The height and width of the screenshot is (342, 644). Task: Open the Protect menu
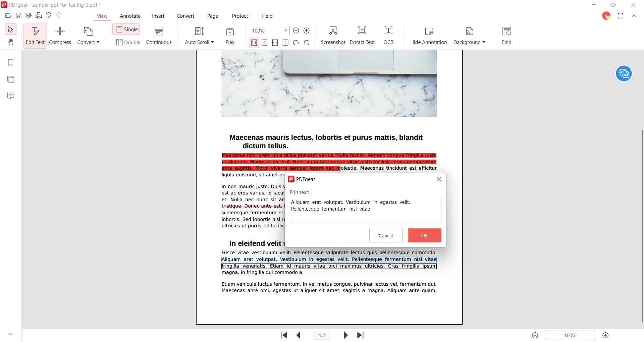pos(240,16)
